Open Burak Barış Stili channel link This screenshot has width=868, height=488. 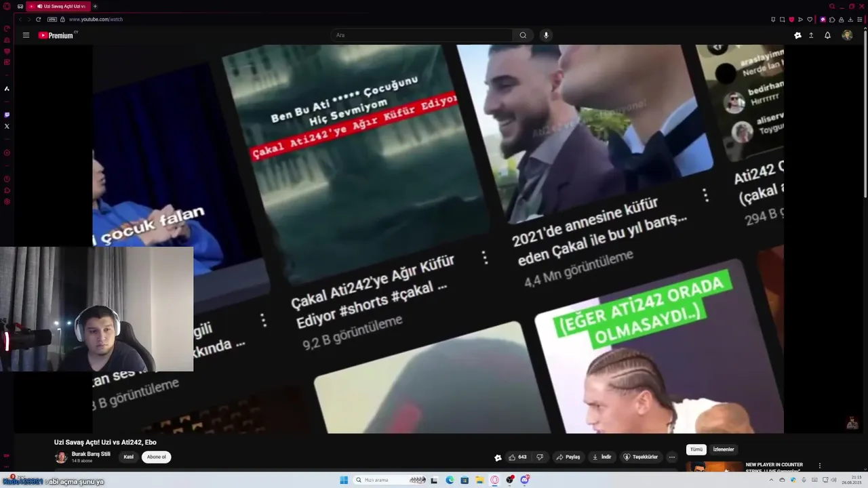pos(91,454)
